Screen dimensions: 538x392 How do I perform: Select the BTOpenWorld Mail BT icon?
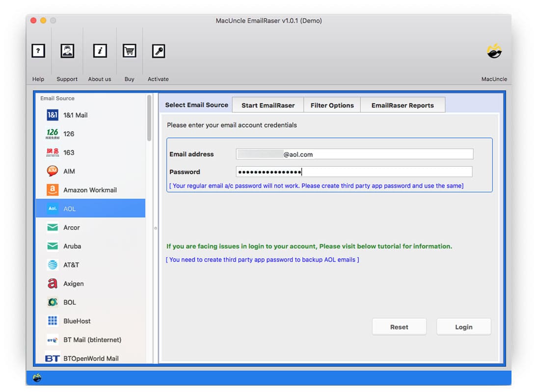pyautogui.click(x=52, y=358)
